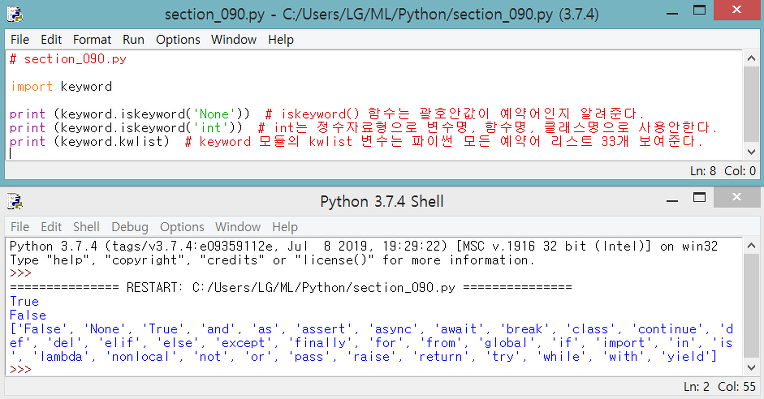Open the Edit menu in the editor window
This screenshot has height=399, width=764.
[51, 39]
